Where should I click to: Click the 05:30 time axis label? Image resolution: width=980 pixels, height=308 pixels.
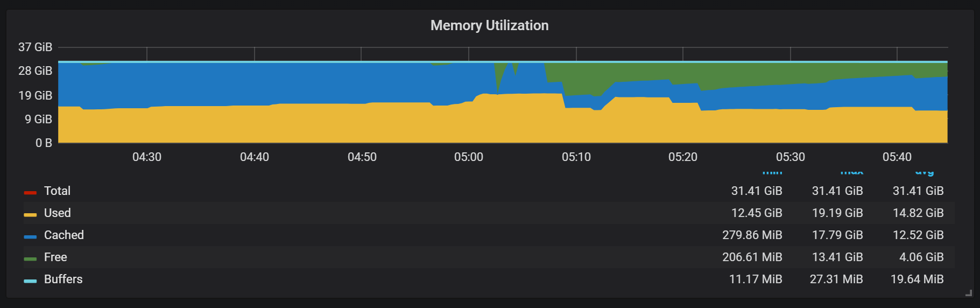[x=790, y=157]
